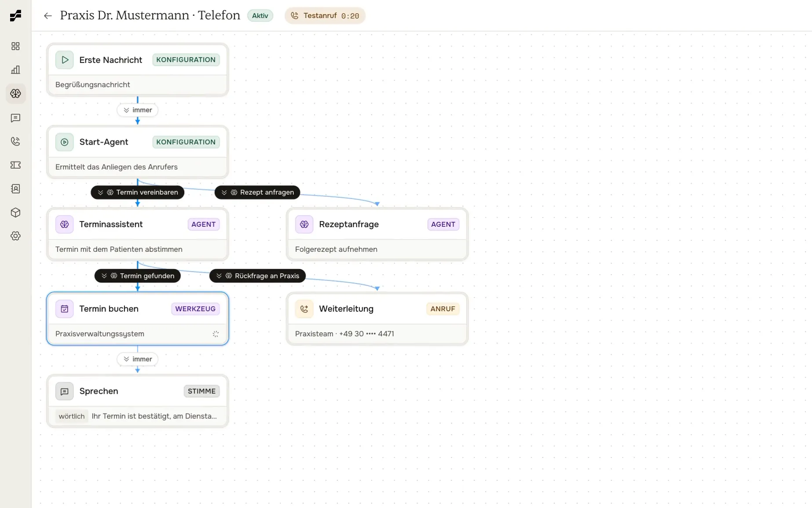Open the analytics bar chart icon
This screenshot has height=508, width=812.
coord(15,70)
